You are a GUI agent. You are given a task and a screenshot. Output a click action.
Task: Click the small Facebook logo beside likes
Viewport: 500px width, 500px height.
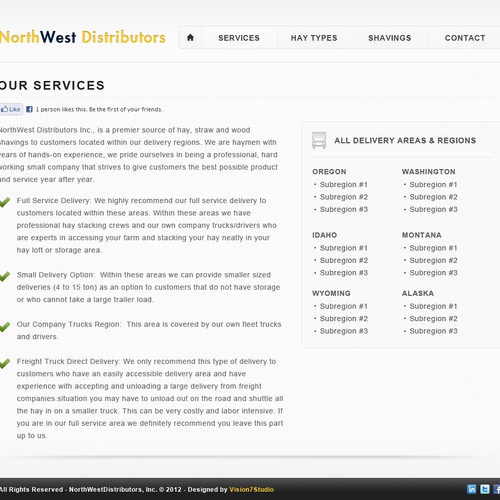29,109
